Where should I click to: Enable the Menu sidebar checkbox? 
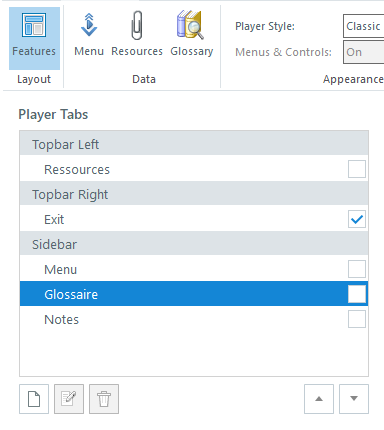tap(357, 269)
